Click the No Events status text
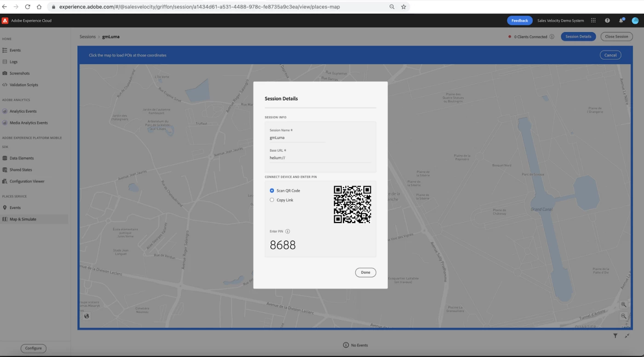 click(359, 345)
